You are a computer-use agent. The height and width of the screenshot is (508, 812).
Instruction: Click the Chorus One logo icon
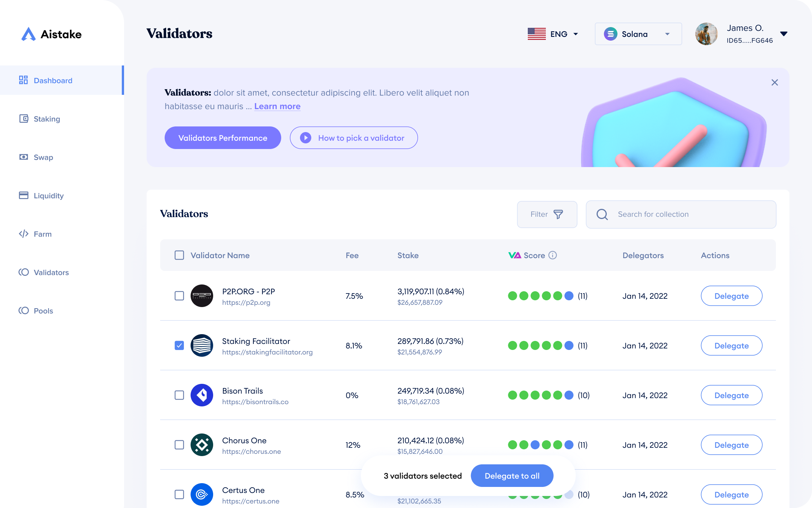tap(202, 445)
